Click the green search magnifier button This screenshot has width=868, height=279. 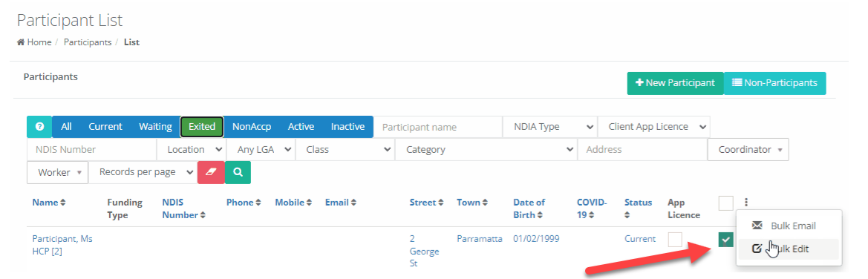238,172
